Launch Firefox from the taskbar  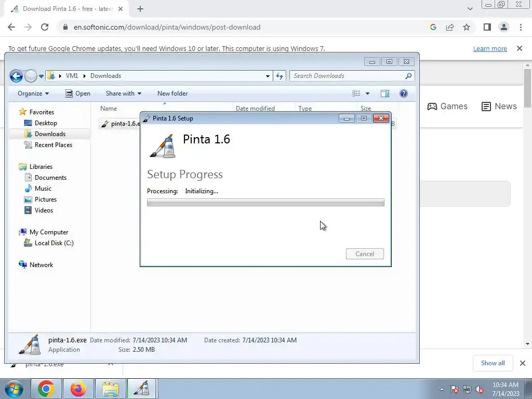[78, 389]
